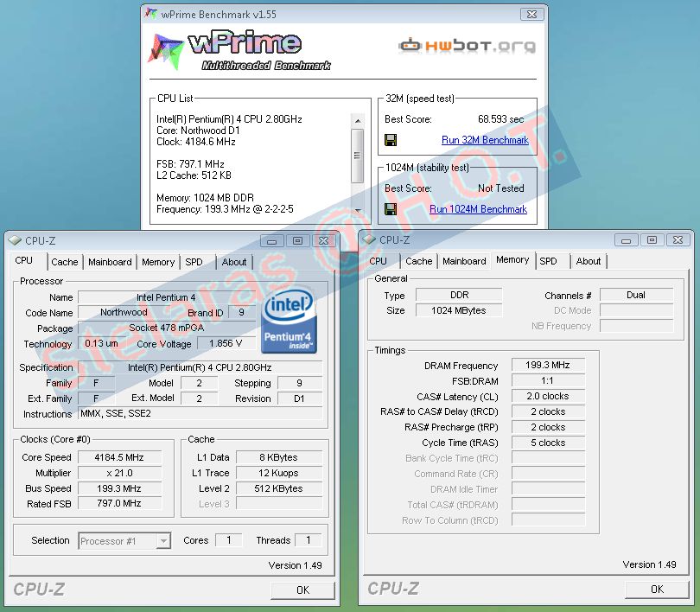The image size is (700, 612).
Task: Open the Processor #1 selection dropdown
Action: (124, 541)
